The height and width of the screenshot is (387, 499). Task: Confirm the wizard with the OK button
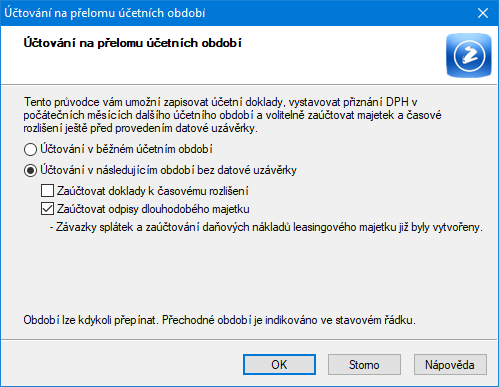click(x=279, y=365)
